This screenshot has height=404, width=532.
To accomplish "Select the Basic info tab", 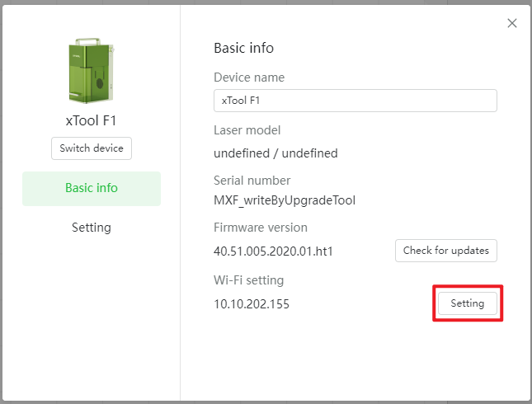I will coord(92,188).
